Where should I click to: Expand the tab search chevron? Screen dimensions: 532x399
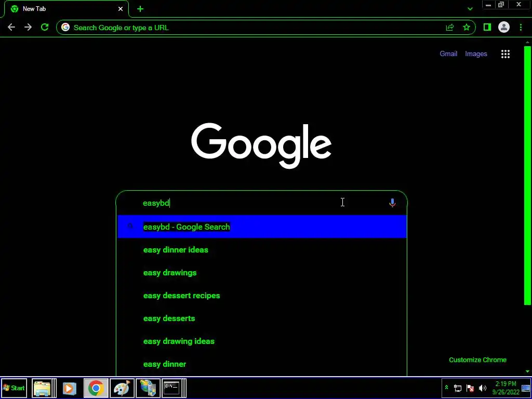click(470, 9)
